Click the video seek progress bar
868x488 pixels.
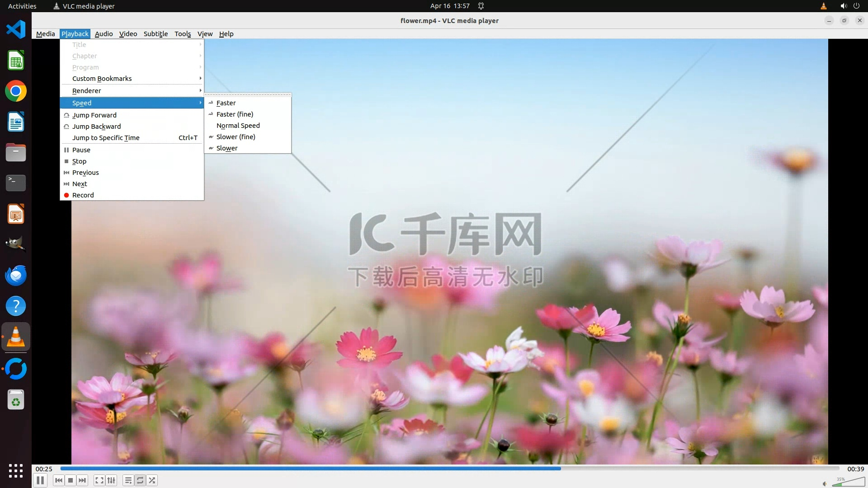pos(449,469)
